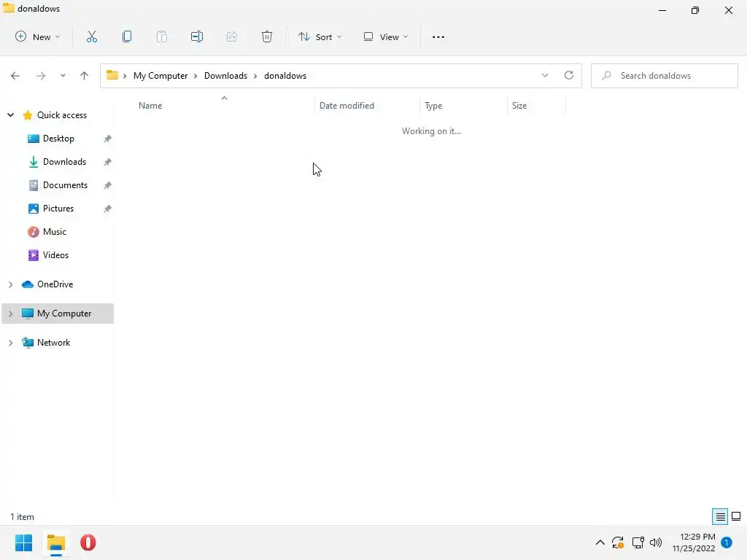Image resolution: width=747 pixels, height=560 pixels.
Task: Click the Cut scissors icon
Action: [x=91, y=36]
